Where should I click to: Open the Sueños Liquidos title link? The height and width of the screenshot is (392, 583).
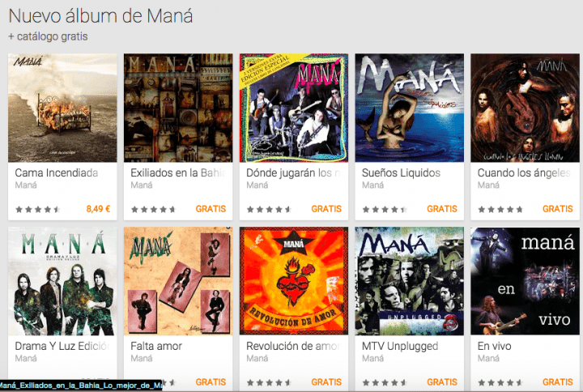pyautogui.click(x=401, y=173)
